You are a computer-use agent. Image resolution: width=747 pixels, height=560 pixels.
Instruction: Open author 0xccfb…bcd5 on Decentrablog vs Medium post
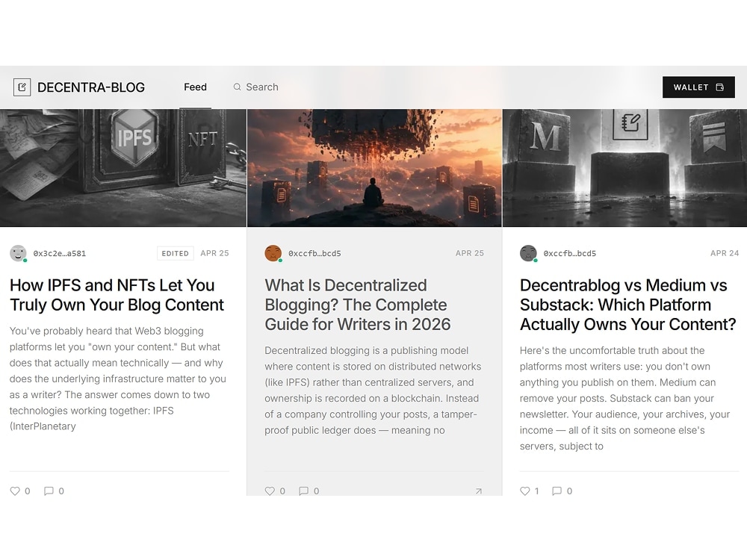(570, 253)
